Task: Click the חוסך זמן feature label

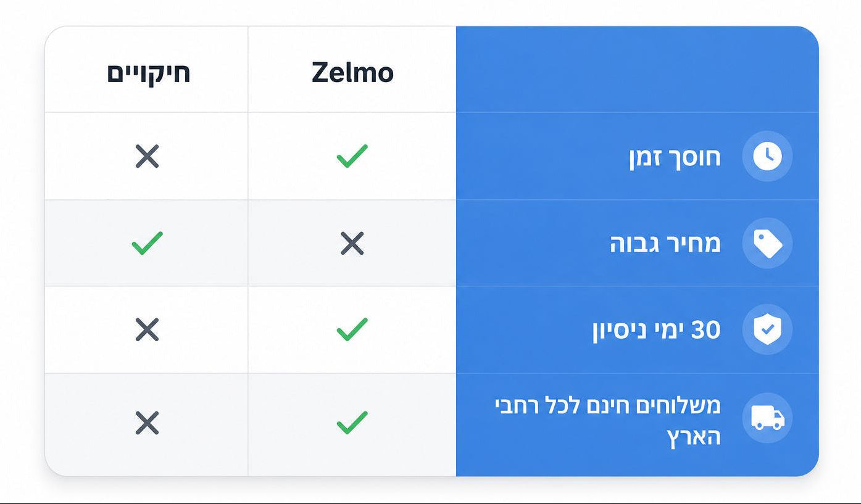Action: coord(675,157)
